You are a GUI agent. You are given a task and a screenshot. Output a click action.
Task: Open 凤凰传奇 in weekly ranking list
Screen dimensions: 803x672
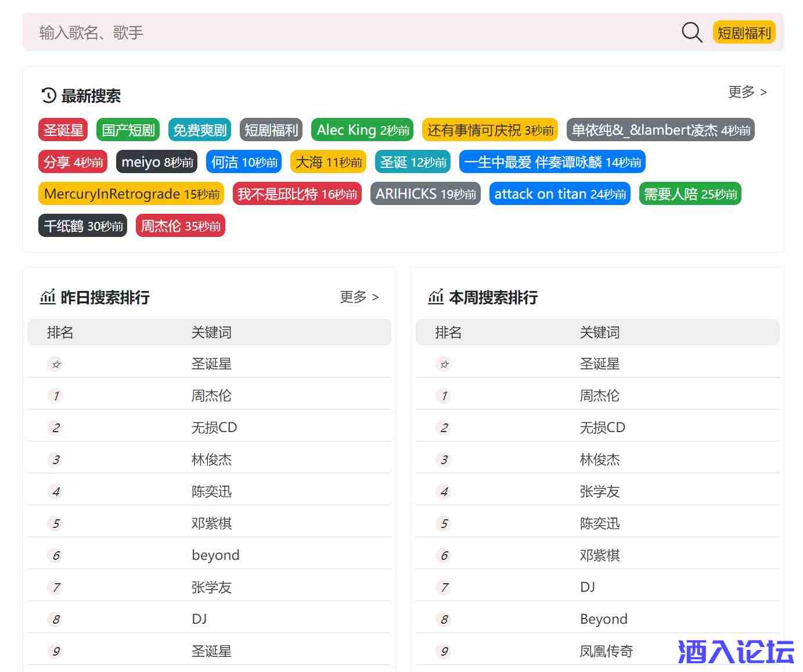pyautogui.click(x=606, y=651)
